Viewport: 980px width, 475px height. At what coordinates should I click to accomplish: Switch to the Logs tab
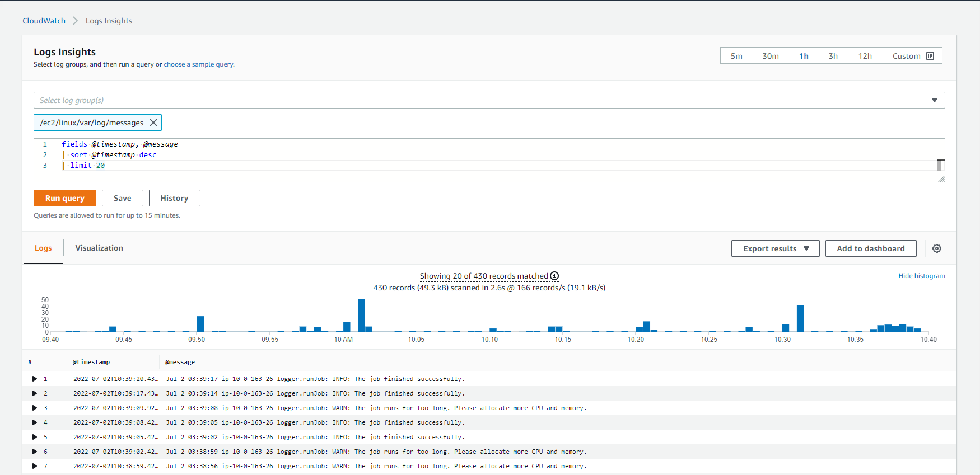[x=43, y=248]
